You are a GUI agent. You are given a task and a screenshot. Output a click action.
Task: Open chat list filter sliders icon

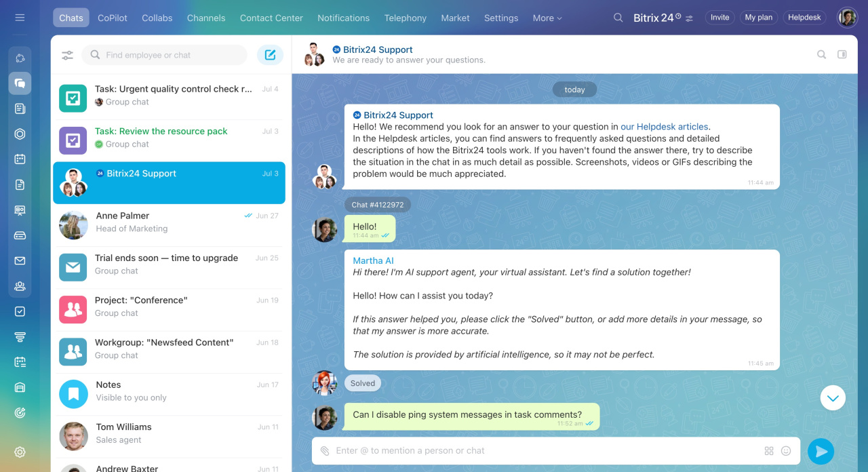[67, 55]
